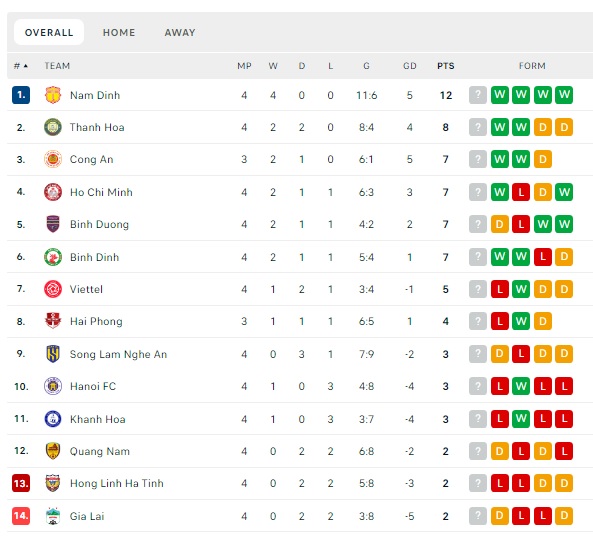Select the Overall standings tab

click(x=49, y=32)
